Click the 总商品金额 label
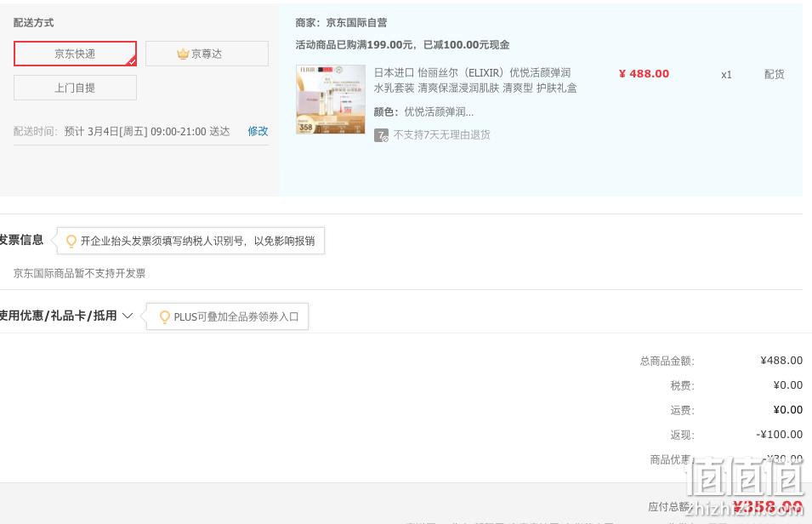The image size is (812, 524). [x=667, y=361]
